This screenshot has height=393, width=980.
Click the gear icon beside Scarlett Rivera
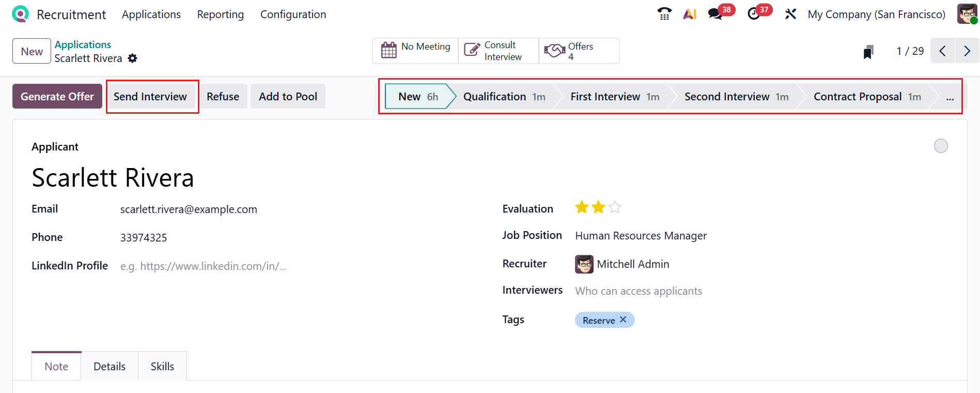133,58
